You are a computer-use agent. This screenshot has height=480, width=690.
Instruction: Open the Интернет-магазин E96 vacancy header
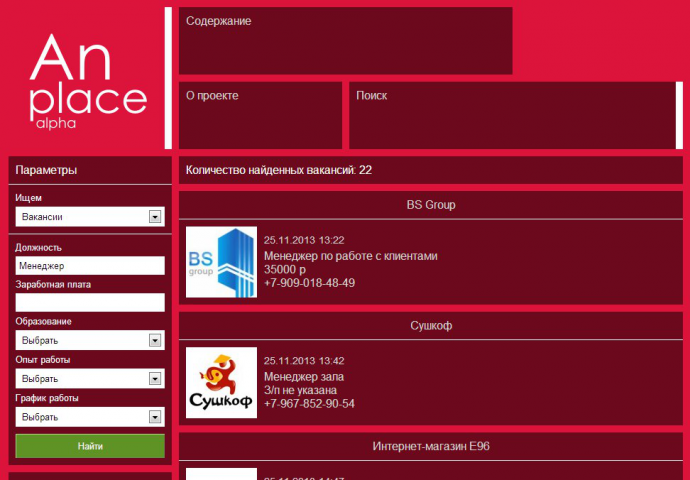tap(431, 446)
